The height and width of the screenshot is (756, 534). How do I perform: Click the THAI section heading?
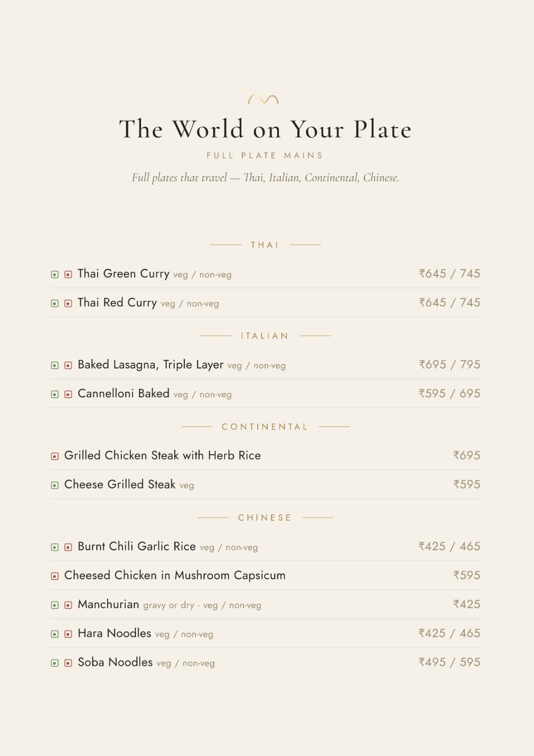coord(265,245)
